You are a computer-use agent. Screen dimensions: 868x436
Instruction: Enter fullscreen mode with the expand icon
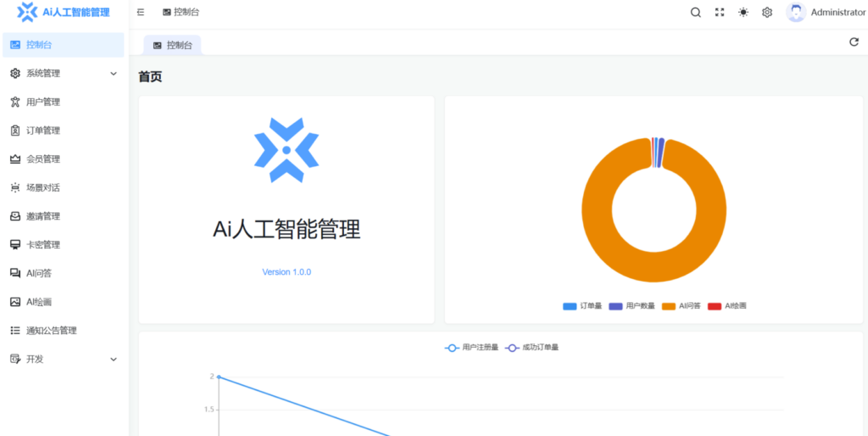(720, 12)
